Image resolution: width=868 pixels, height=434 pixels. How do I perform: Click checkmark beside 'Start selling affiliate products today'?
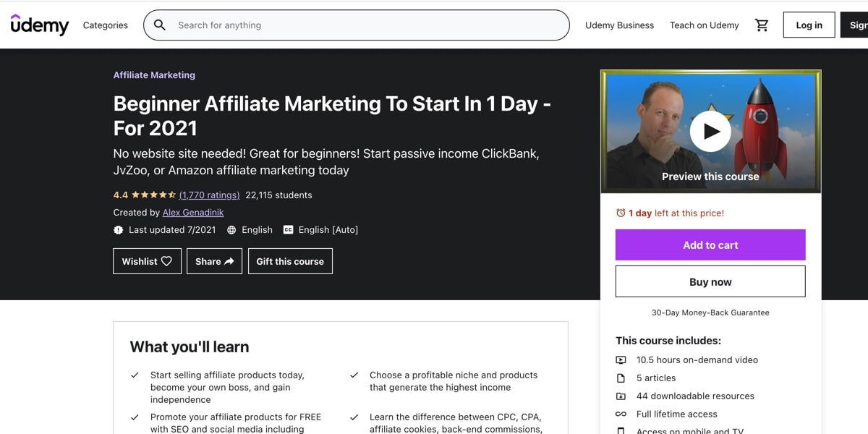tap(135, 375)
